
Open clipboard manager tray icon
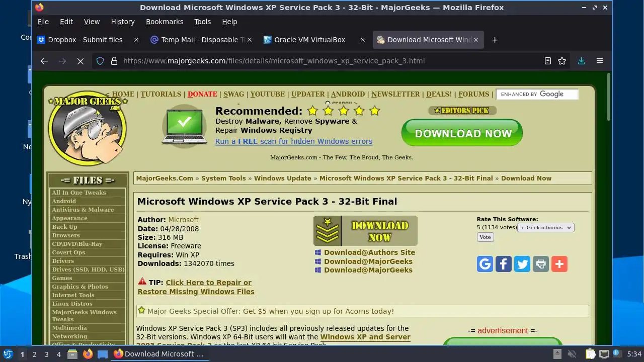pyautogui.click(x=590, y=354)
